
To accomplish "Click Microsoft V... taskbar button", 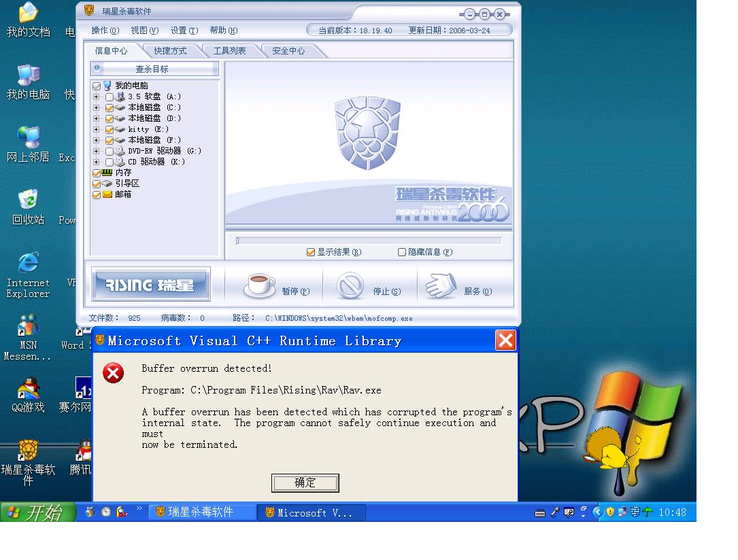I will pyautogui.click(x=312, y=512).
